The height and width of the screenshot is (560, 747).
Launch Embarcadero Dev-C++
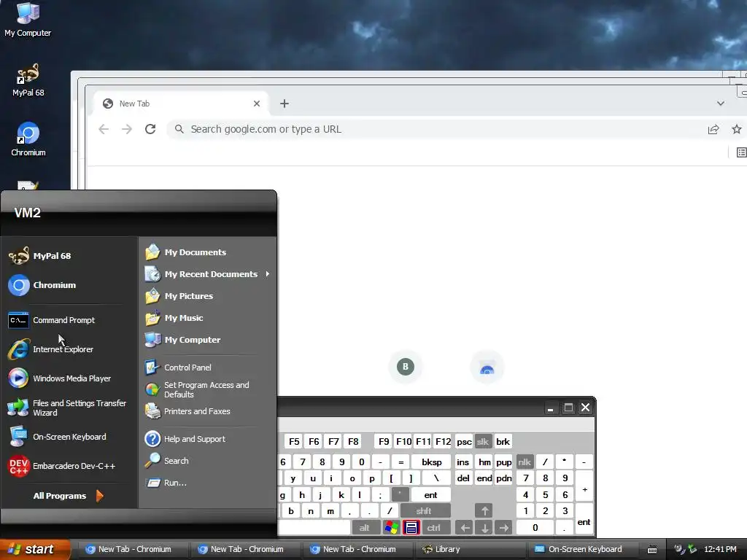(x=62, y=466)
